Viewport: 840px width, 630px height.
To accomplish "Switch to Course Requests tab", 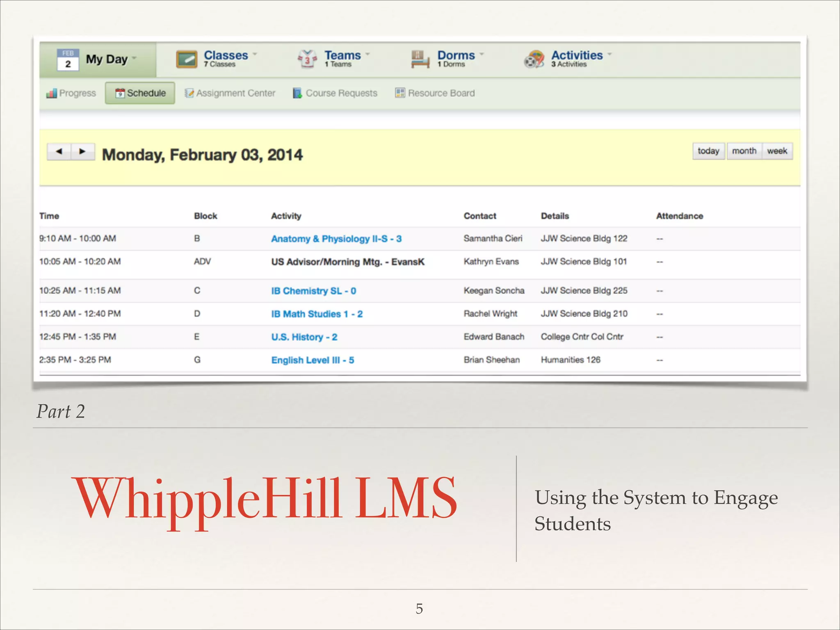I will [x=335, y=94].
